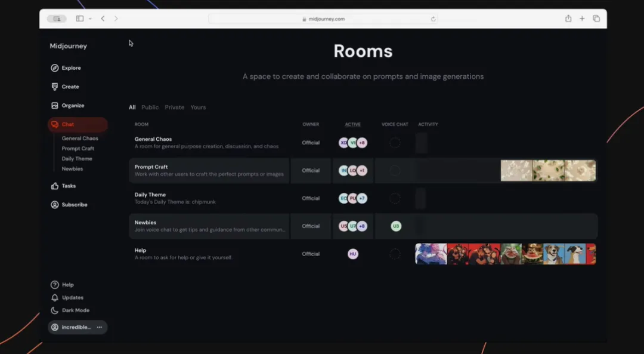Viewport: 644px width, 354px height.
Task: Open the Tasks page in sidebar
Action: point(64,186)
